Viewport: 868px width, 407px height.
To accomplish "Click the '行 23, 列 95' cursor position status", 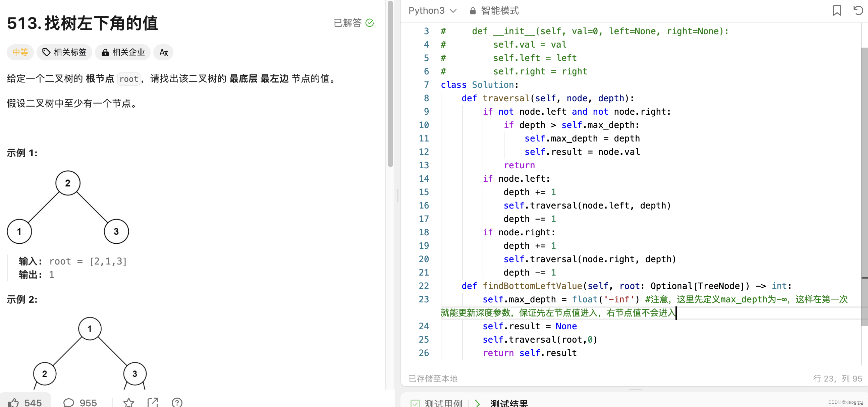I will click(x=837, y=379).
